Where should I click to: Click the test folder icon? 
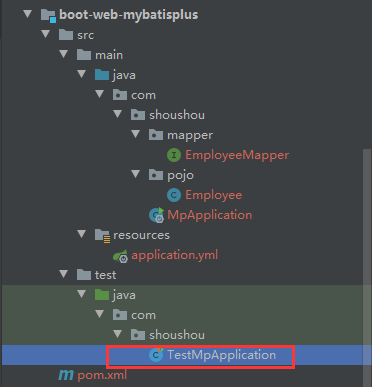[x=84, y=275]
